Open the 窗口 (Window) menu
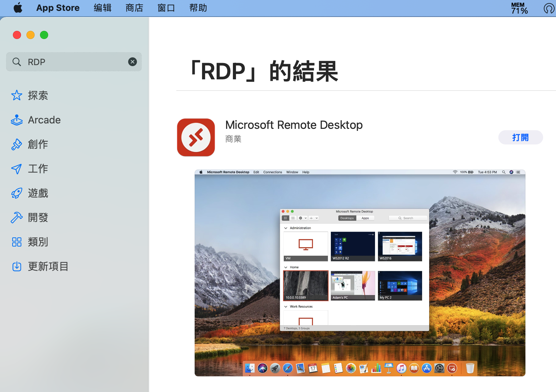Screen dimensions: 556x392 (166, 8)
